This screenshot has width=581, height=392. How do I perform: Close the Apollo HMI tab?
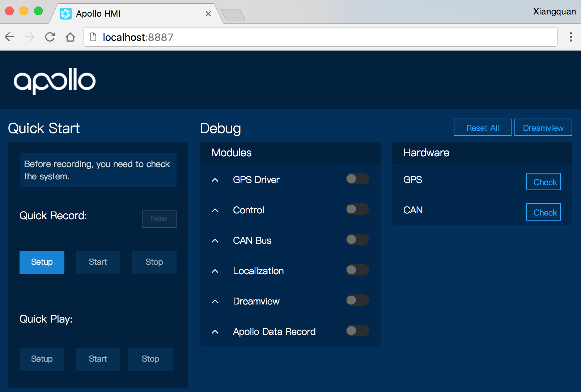(208, 14)
